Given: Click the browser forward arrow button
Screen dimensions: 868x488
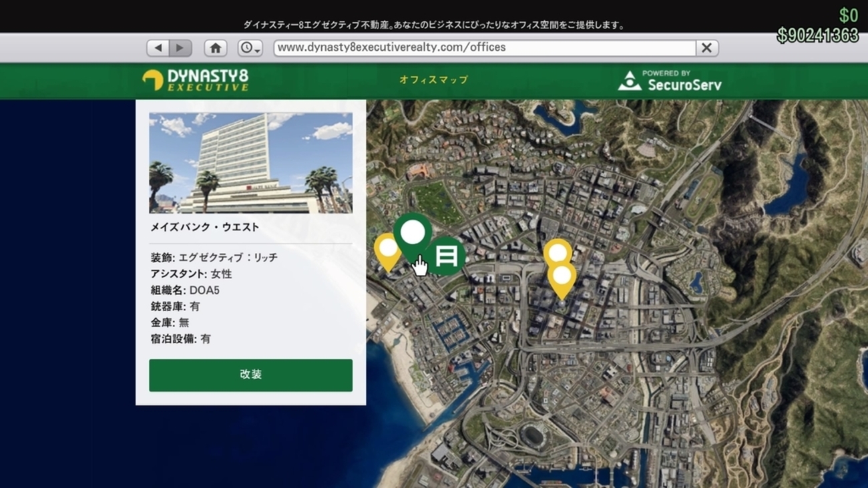Looking at the screenshot, I should pos(180,47).
